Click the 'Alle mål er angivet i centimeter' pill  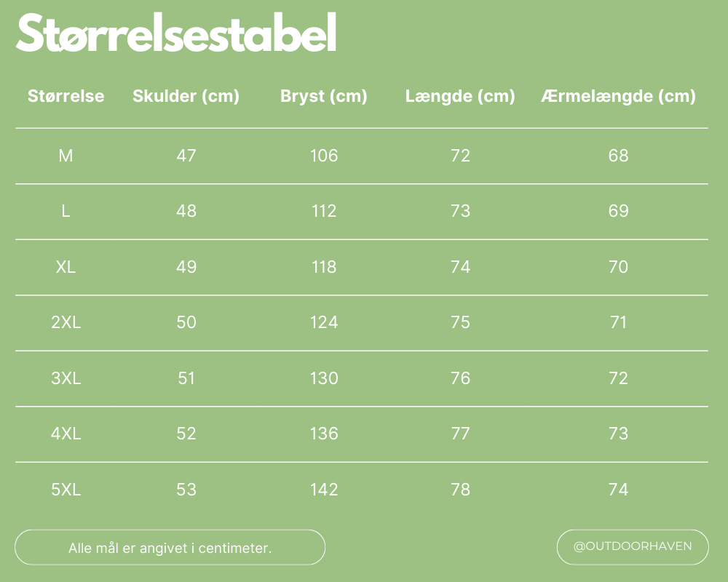click(x=170, y=548)
